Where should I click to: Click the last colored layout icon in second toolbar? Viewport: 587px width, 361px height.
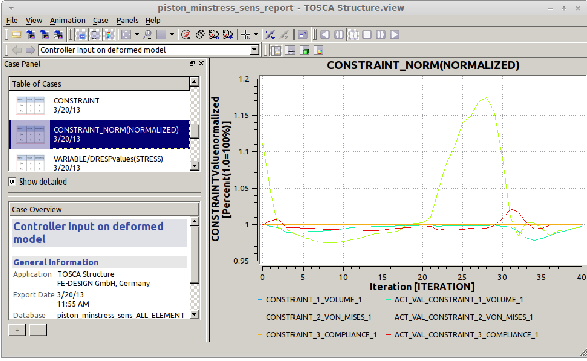318,50
